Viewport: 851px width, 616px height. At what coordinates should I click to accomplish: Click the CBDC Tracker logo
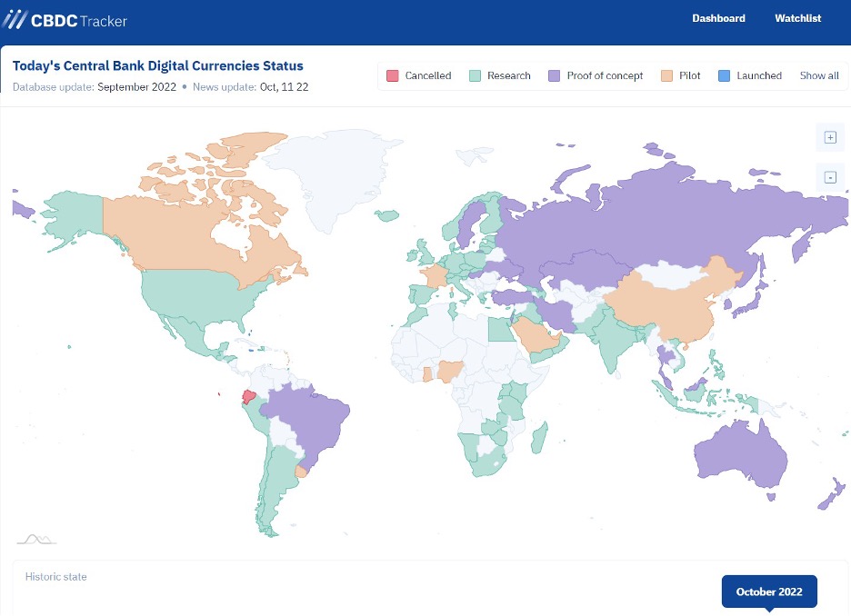pos(65,20)
